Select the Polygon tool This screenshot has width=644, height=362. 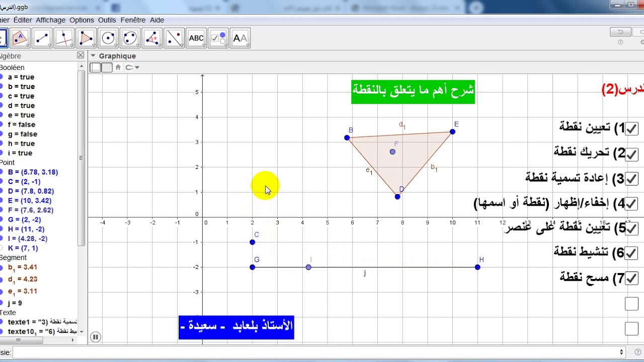[86, 38]
